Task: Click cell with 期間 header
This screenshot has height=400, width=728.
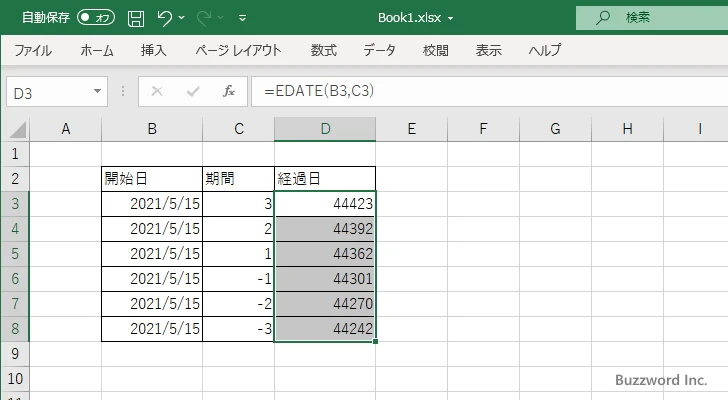Action: coord(239,179)
